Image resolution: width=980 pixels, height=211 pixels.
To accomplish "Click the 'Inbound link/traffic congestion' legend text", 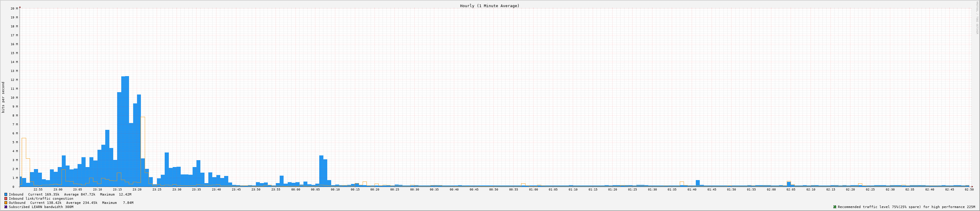I will pos(41,199).
